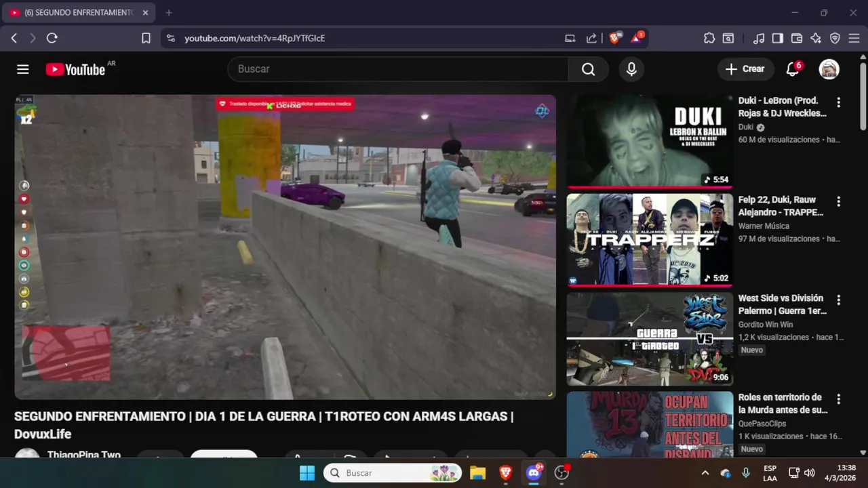Click the YouTube Buscar search field
Viewport: 868px width, 488px height.
(398, 69)
